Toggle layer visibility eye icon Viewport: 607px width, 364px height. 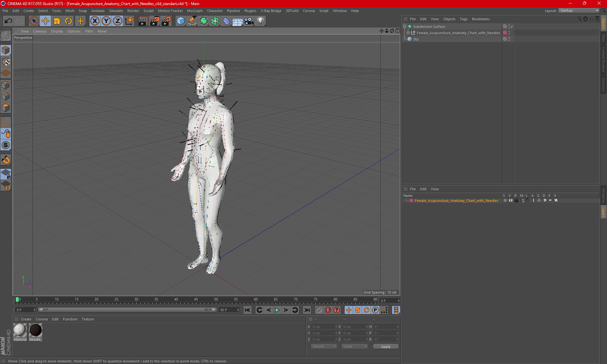click(x=511, y=200)
